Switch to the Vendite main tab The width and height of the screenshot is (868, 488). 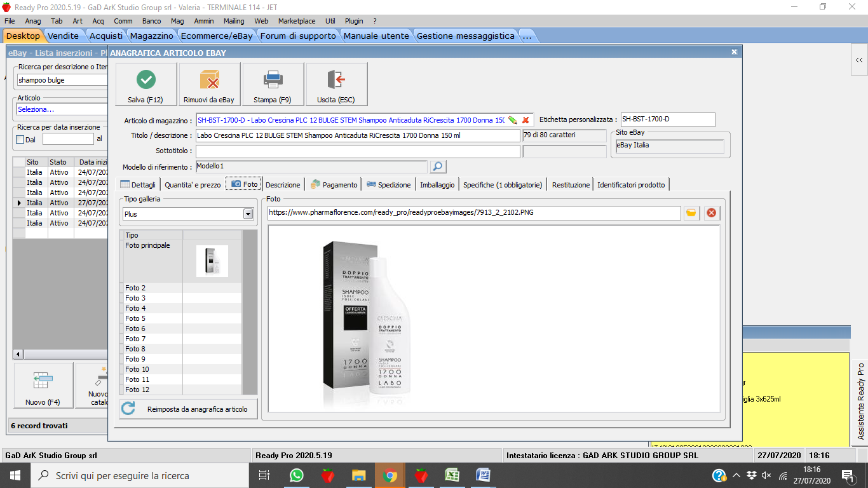(x=64, y=36)
